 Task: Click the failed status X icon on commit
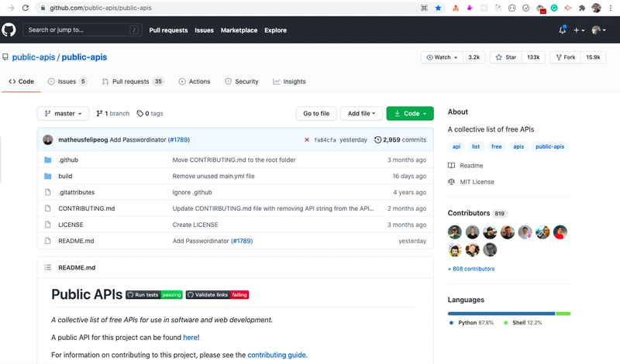tap(307, 140)
